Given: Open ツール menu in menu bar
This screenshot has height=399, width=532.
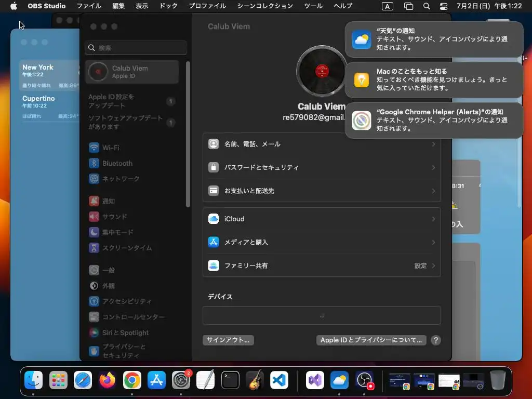Looking at the screenshot, I should (313, 6).
